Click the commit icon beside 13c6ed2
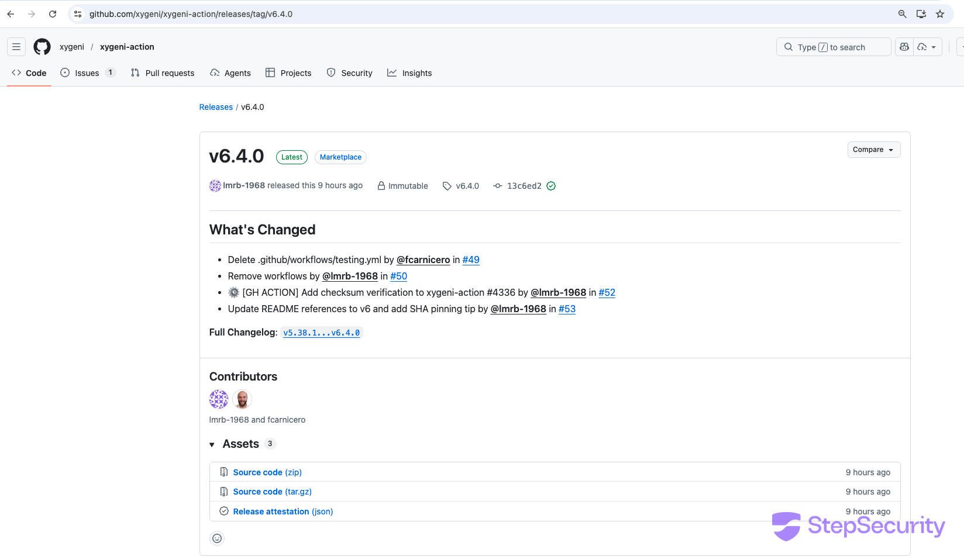Screen dimensions: 964x560 pos(498,186)
